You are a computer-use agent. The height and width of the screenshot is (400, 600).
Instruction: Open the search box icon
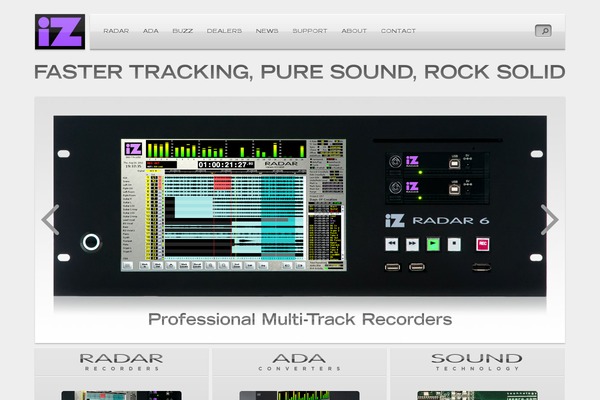[x=543, y=31]
